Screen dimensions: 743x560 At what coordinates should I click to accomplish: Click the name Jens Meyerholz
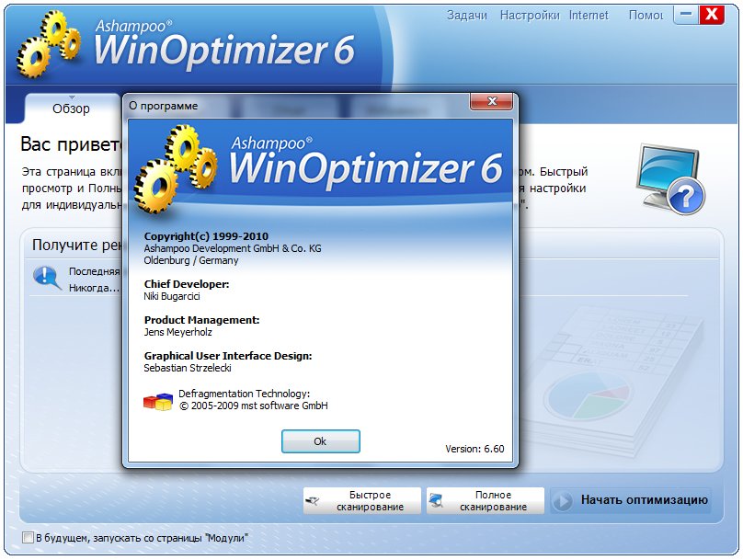pos(178,332)
